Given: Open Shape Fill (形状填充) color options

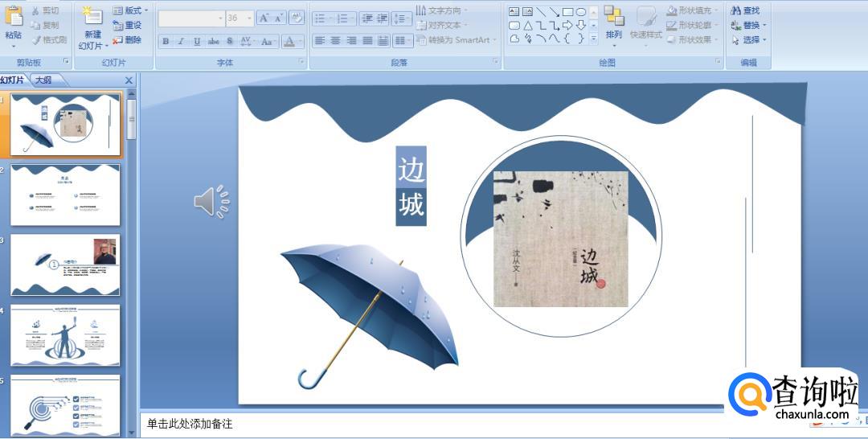Looking at the screenshot, I should coord(693,10).
